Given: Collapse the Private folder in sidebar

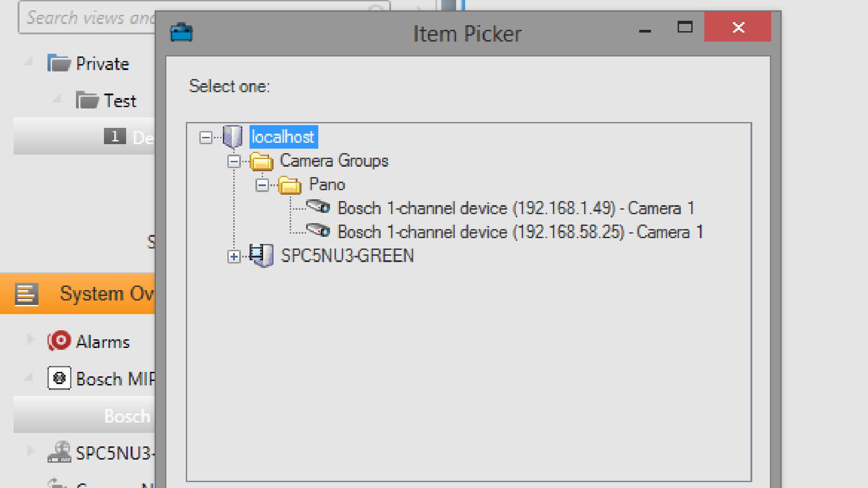Looking at the screenshot, I should 29,61.
